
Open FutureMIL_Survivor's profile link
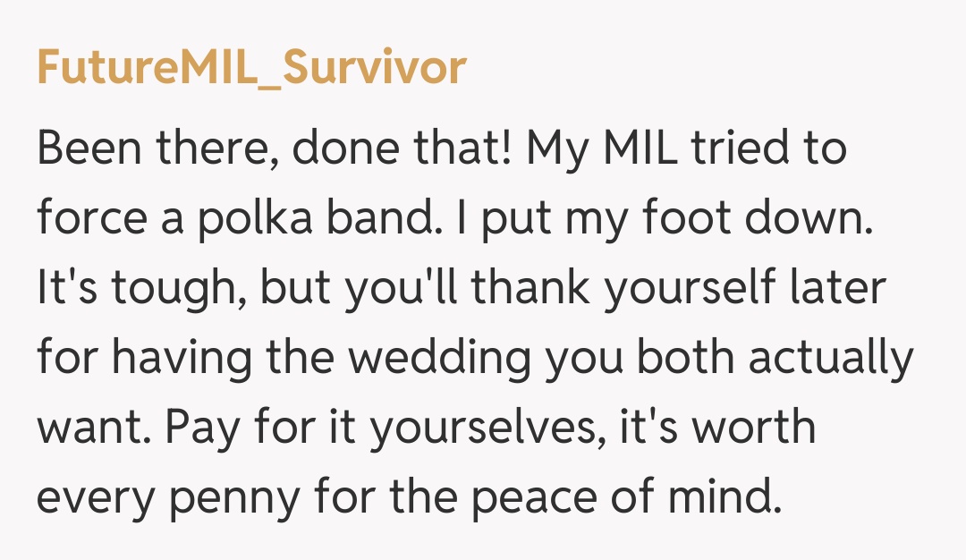click(251, 68)
